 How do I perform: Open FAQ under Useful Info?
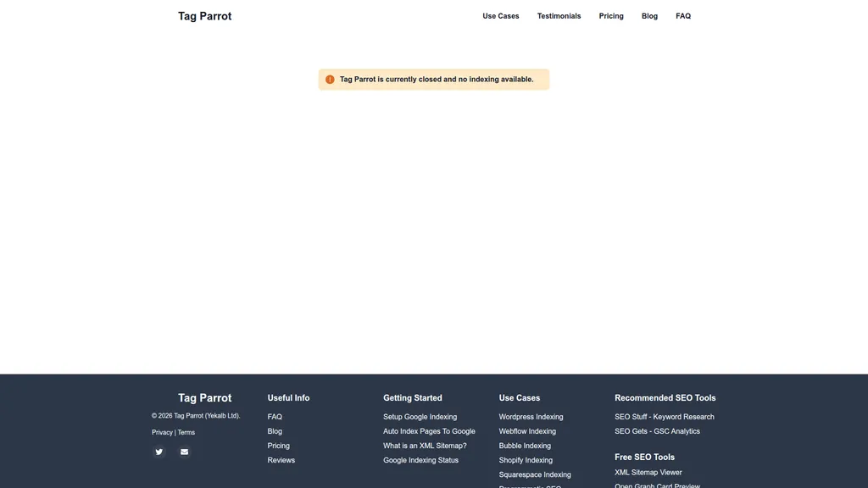(x=275, y=417)
